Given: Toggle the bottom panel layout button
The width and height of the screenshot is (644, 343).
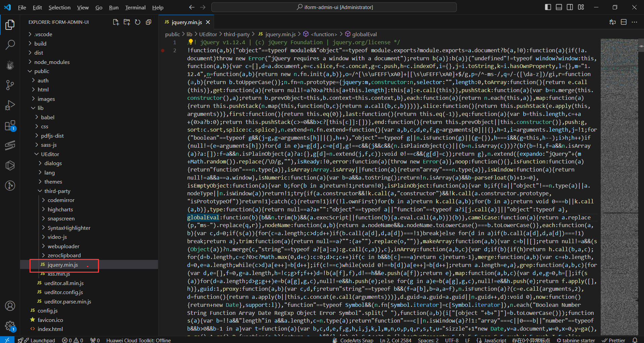Looking at the screenshot, I should (x=559, y=7).
